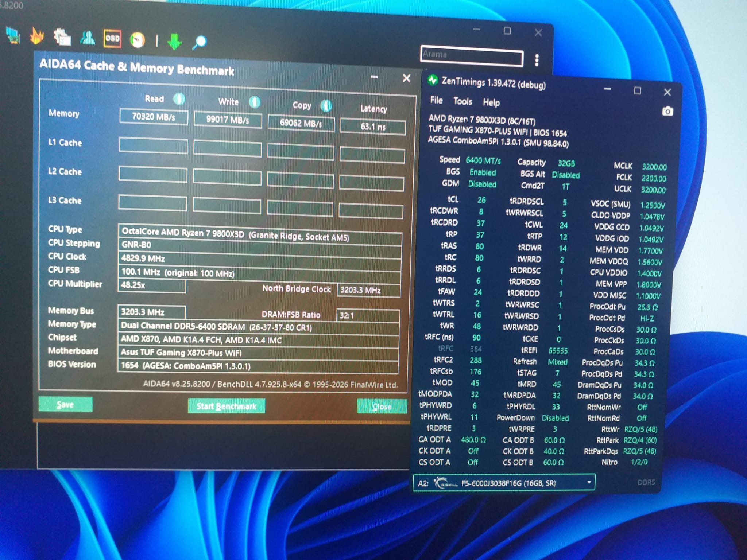Image resolution: width=747 pixels, height=560 pixels.
Task: Click the Speed value 6400 MT/s
Action: coord(483,160)
